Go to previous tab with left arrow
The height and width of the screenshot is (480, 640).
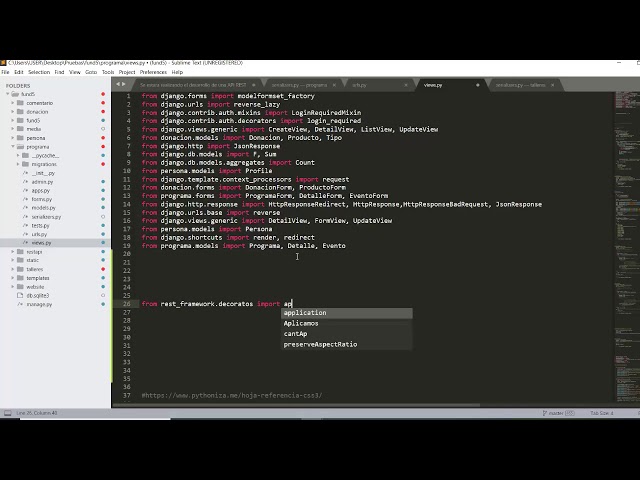click(118, 84)
